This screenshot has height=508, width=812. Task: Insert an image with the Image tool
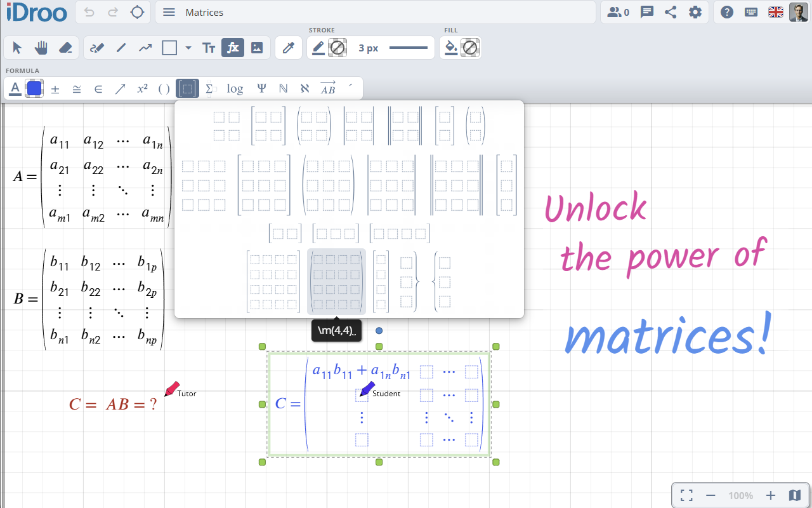point(256,47)
